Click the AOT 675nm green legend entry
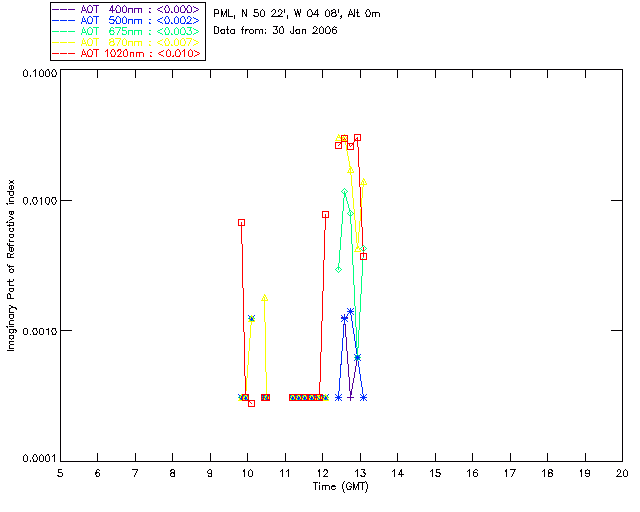This screenshot has width=640, height=512. [127, 31]
